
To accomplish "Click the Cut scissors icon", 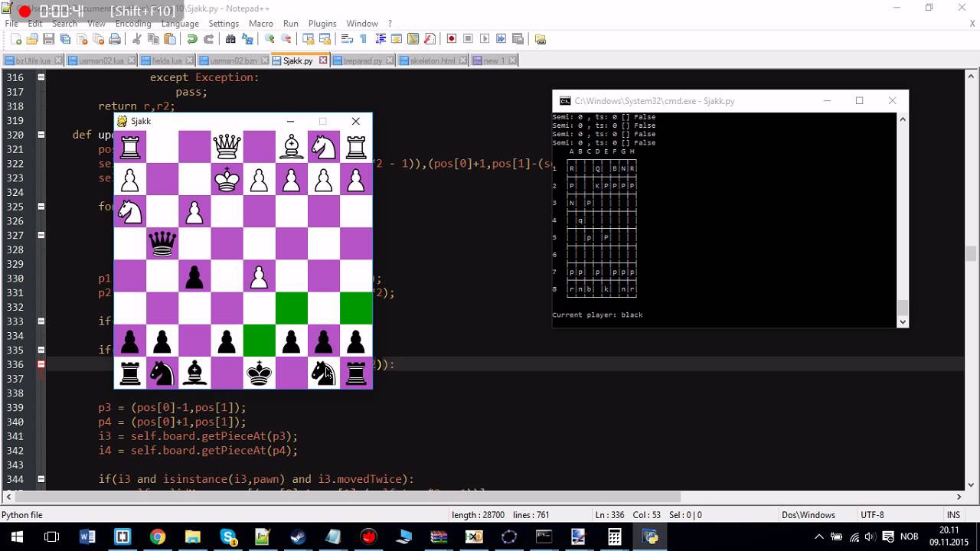I will [137, 39].
